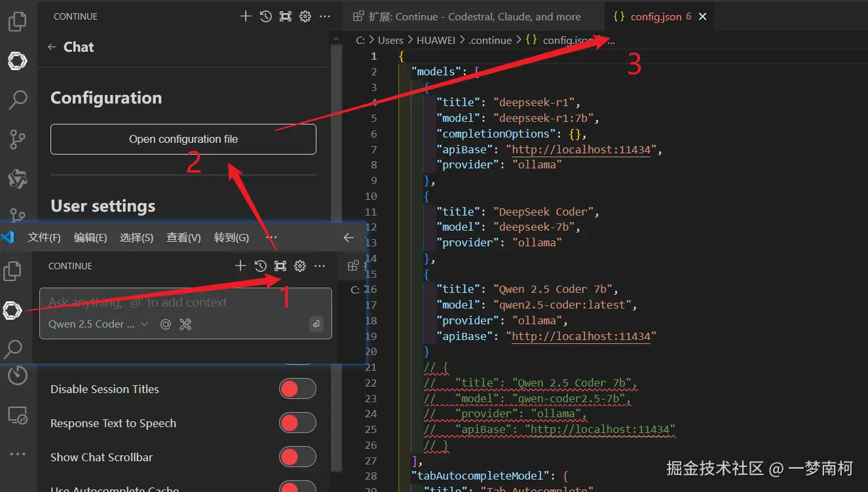Open the tools wrench icon in chat box
This screenshot has height=492, width=868.
coord(185,324)
